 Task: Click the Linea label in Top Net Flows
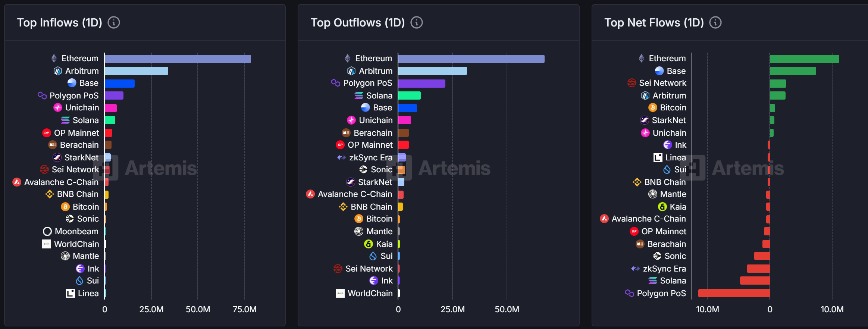[x=676, y=157]
